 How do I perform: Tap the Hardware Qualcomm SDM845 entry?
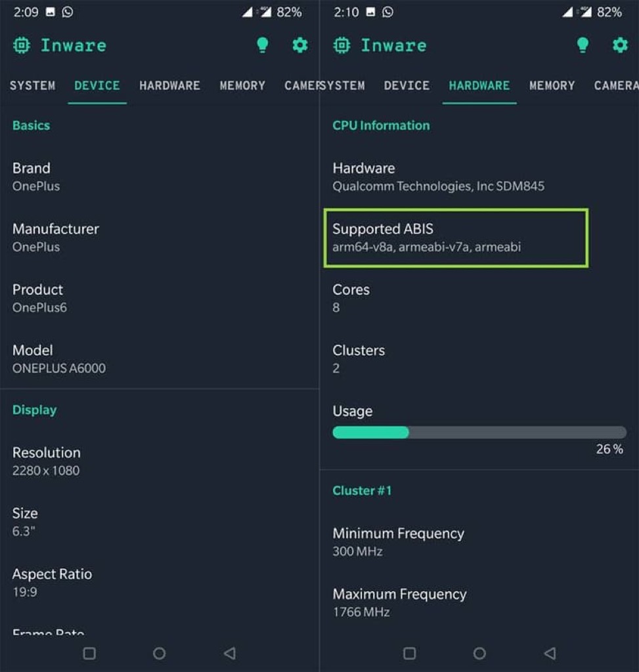(438, 177)
